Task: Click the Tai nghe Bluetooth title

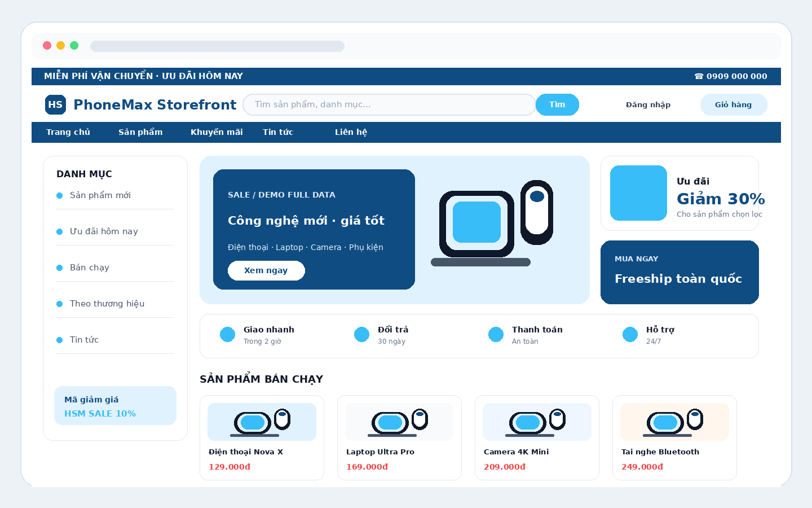Action: pyautogui.click(x=660, y=452)
